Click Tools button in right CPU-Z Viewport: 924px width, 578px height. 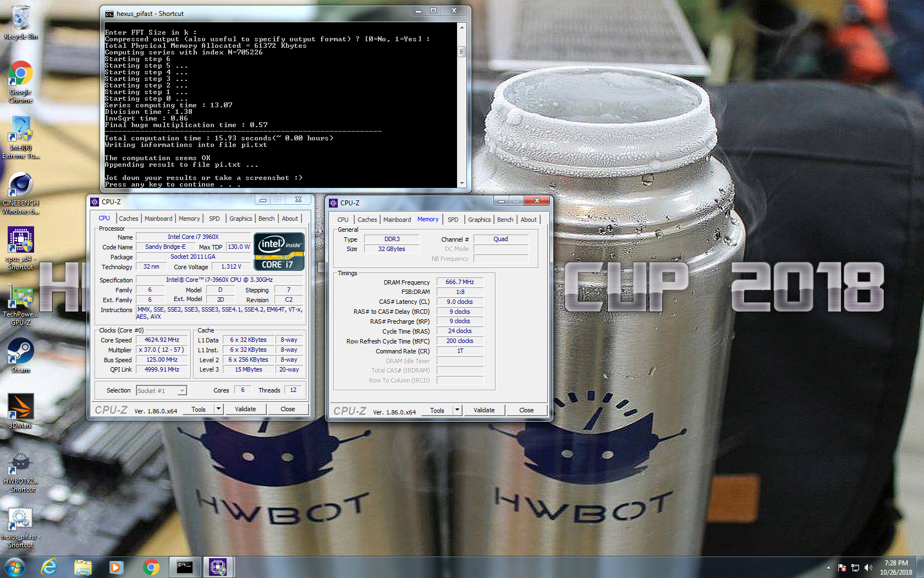(x=437, y=410)
